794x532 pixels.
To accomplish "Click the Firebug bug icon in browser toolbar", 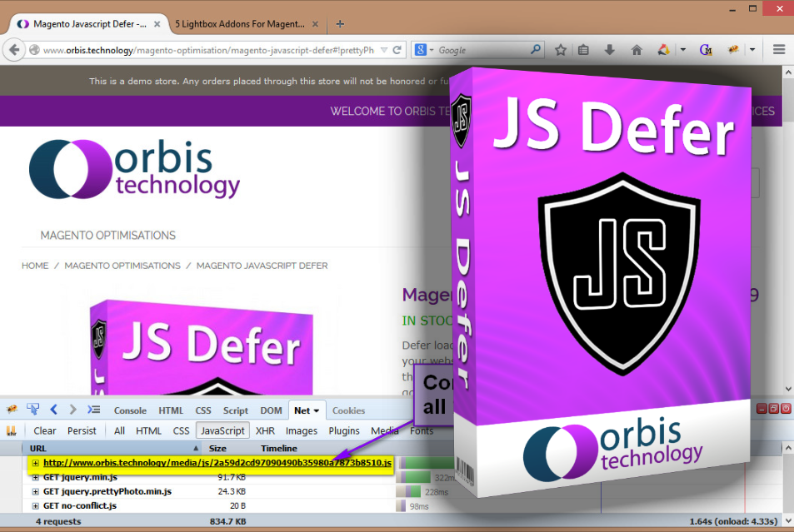I will [x=732, y=50].
